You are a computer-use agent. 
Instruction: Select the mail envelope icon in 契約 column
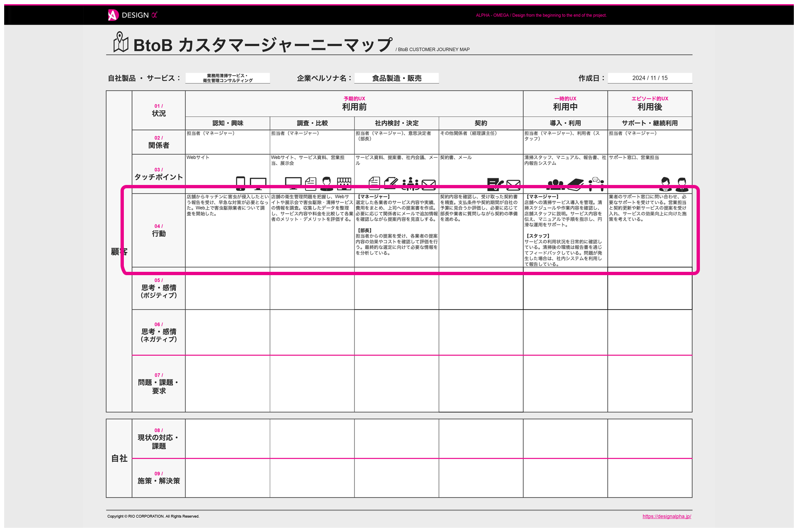point(514,185)
